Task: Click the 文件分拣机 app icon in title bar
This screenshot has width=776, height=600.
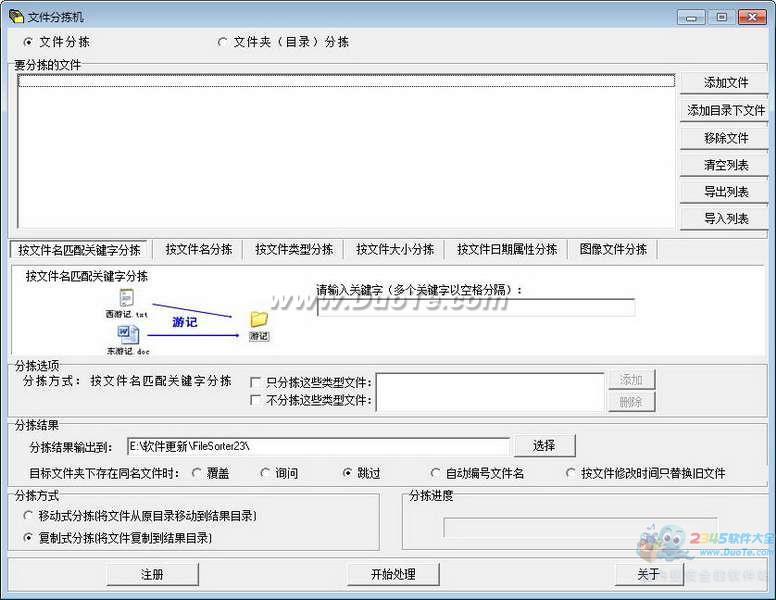Action: [16, 16]
